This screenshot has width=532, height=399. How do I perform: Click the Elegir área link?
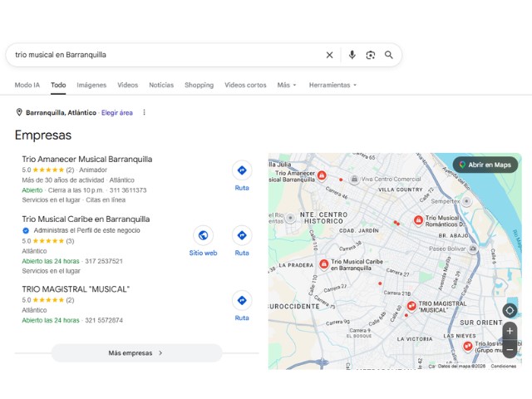coord(117,113)
